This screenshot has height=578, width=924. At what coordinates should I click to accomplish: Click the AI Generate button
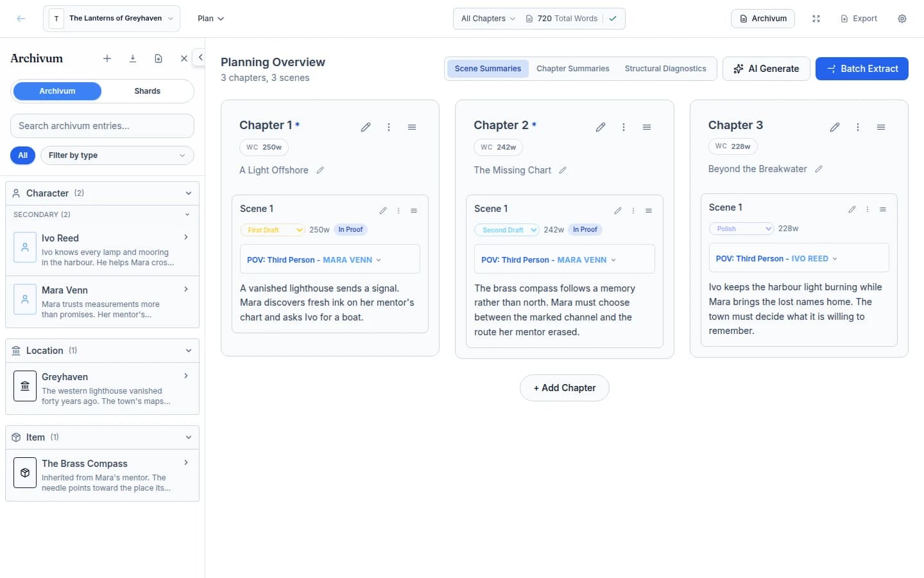[x=766, y=69]
